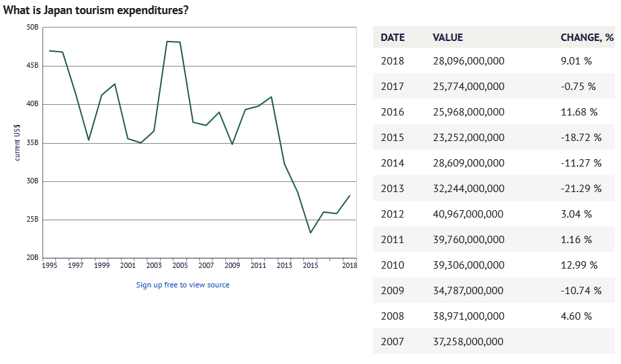Select the 2009 value 34,787,000,000
This screenshot has height=364, width=621.
pos(468,291)
